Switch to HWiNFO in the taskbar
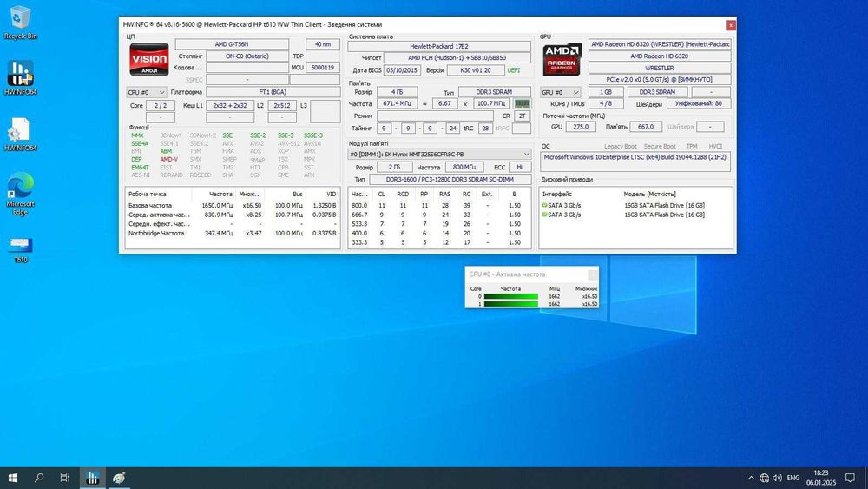This screenshot has width=868, height=489. 92,478
